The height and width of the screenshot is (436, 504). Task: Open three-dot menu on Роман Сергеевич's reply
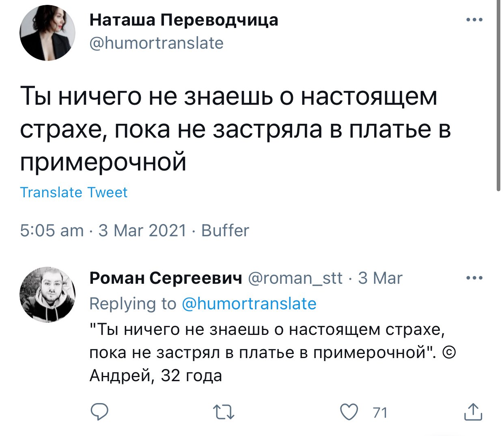tap(474, 278)
